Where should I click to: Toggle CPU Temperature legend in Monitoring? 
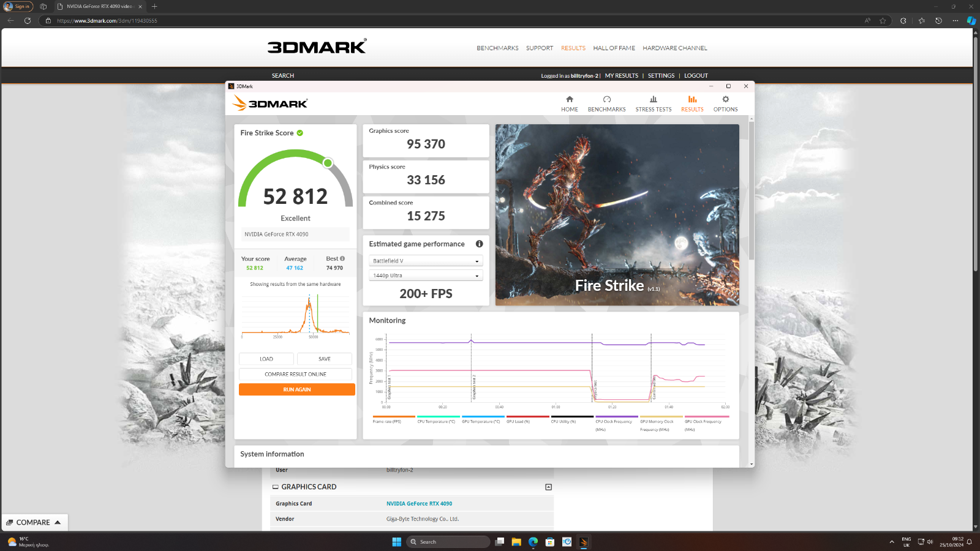[438, 421]
